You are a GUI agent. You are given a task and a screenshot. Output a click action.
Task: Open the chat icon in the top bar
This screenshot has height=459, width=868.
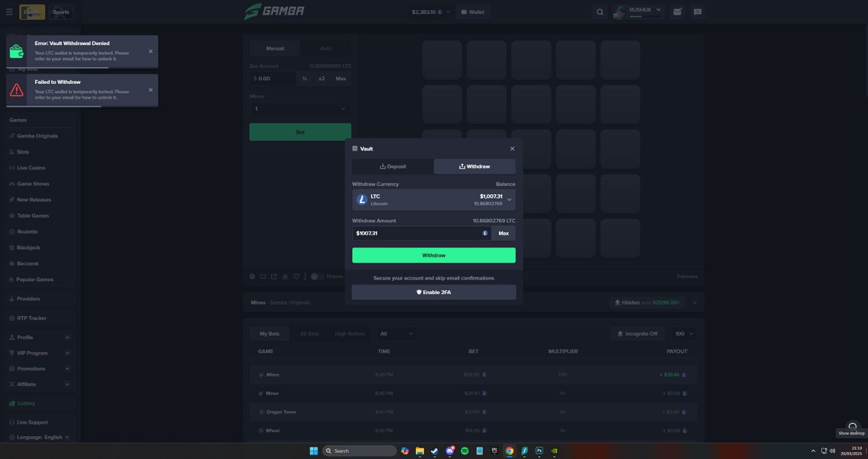coord(697,12)
